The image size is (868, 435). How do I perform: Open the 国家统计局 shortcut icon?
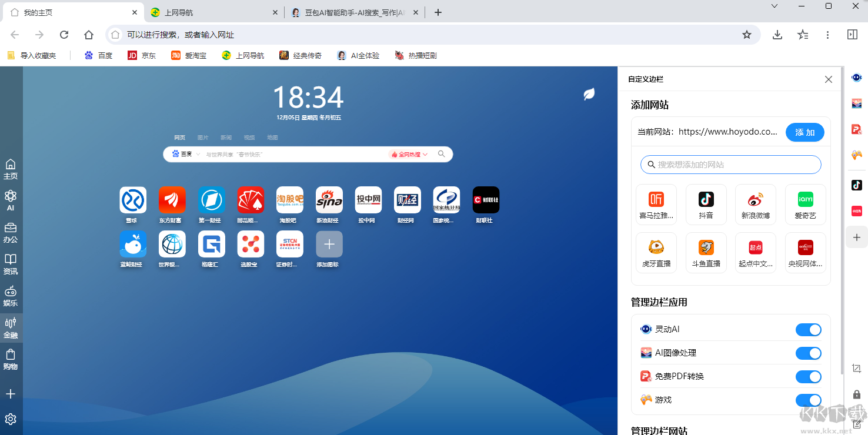coord(447,200)
